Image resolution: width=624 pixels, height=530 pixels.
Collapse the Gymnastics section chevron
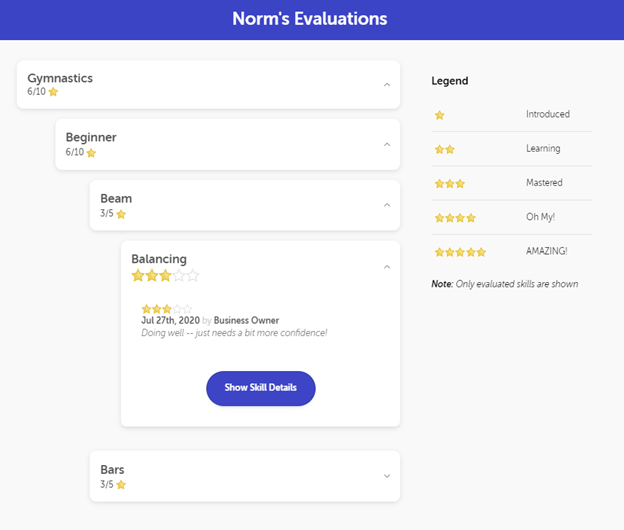387,85
